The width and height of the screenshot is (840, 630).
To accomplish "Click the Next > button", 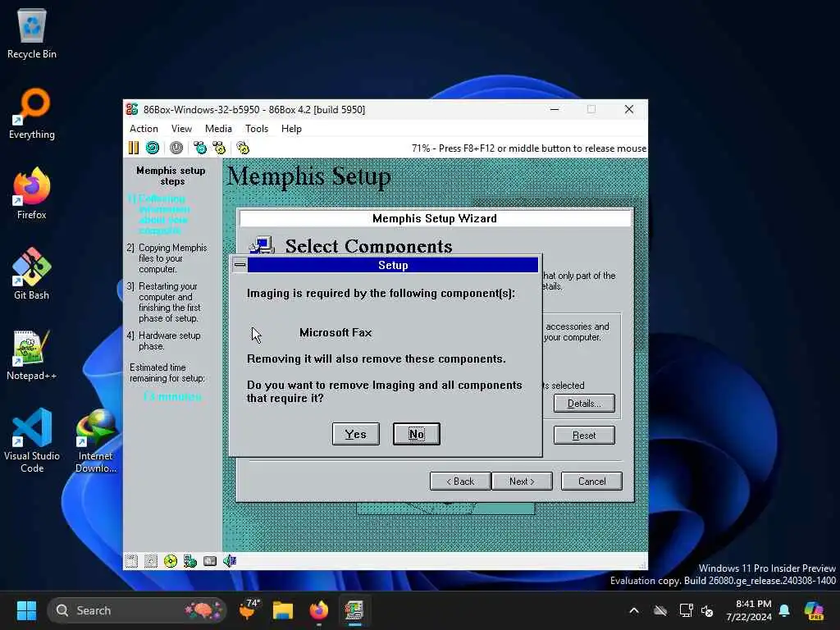I will coord(522,481).
